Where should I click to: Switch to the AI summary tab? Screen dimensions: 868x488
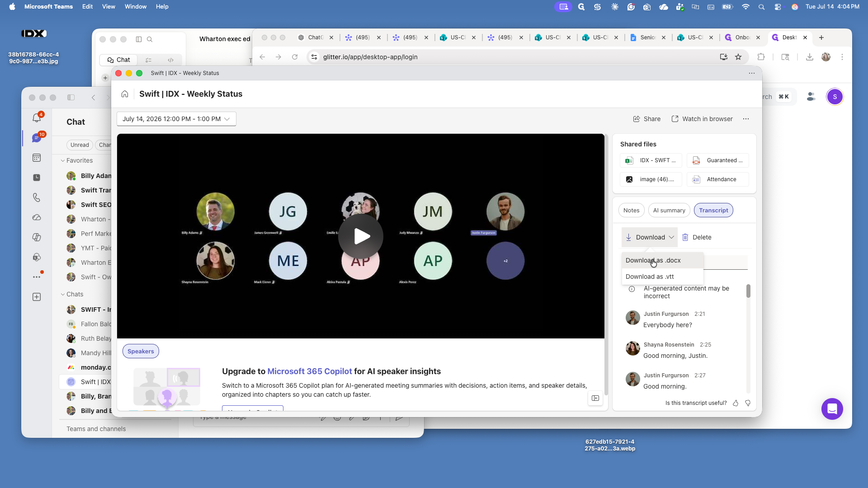669,211
